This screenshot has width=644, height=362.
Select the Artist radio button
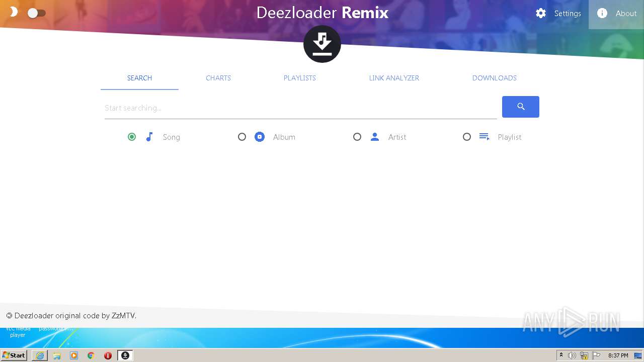(357, 137)
